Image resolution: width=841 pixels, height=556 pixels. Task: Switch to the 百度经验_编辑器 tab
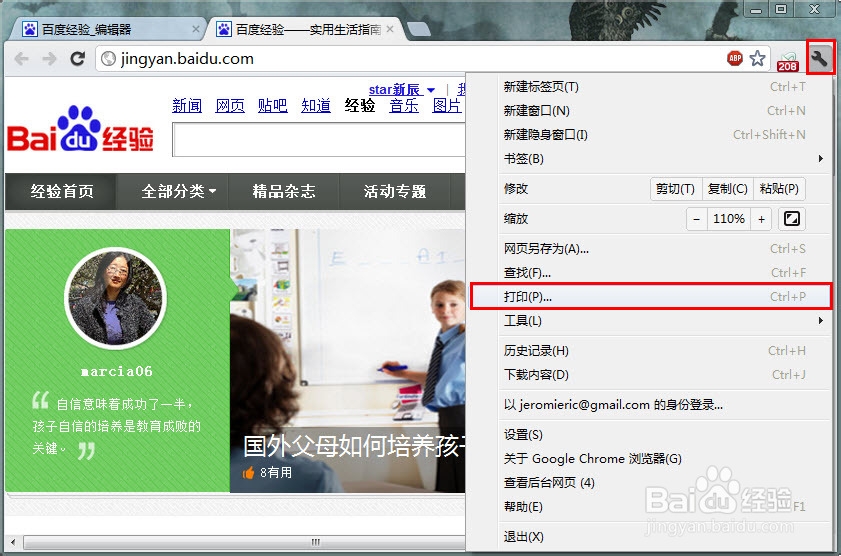[107, 29]
